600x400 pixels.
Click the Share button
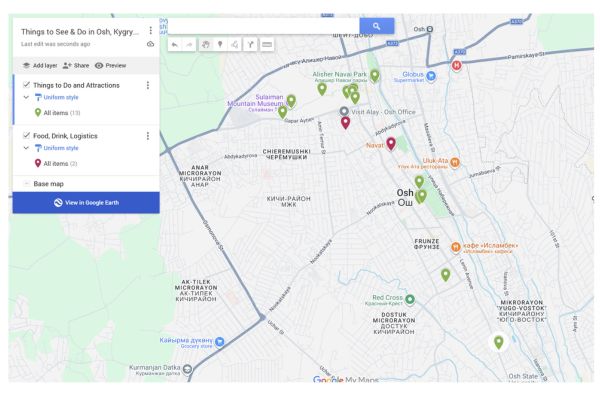76,65
